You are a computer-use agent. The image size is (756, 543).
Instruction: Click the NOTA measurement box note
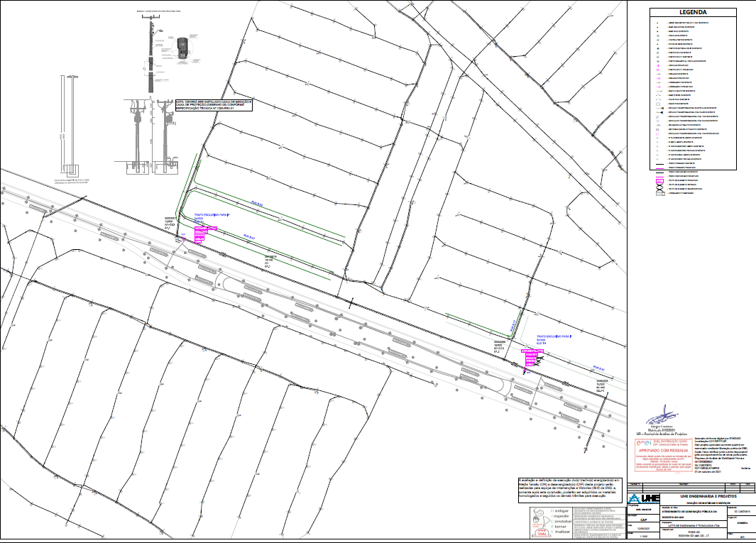(x=214, y=106)
